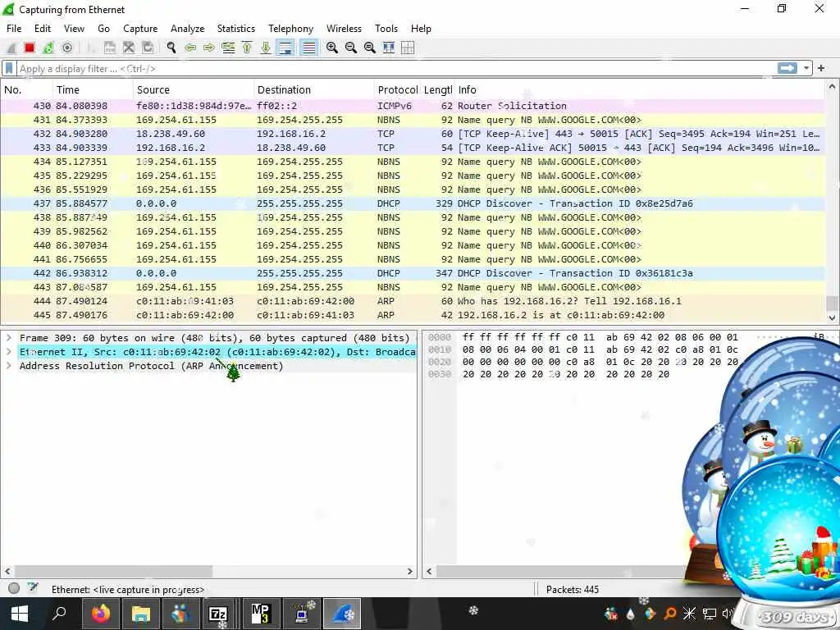The width and height of the screenshot is (840, 630).
Task: Select packet 430 Router Solicitation row
Action: point(413,106)
